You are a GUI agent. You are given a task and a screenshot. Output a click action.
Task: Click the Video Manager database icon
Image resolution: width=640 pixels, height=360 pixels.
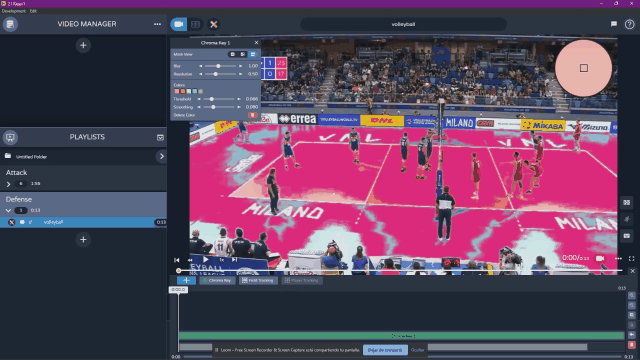tap(10, 24)
